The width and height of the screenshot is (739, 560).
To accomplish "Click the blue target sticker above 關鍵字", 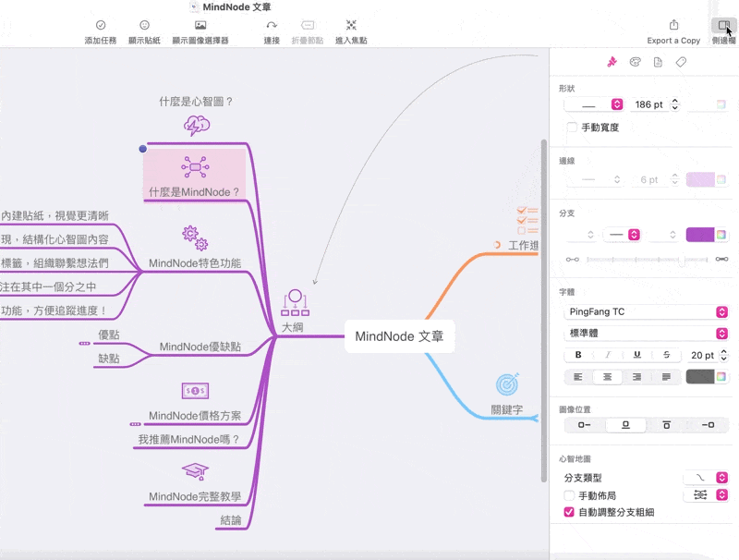I will pyautogui.click(x=507, y=384).
